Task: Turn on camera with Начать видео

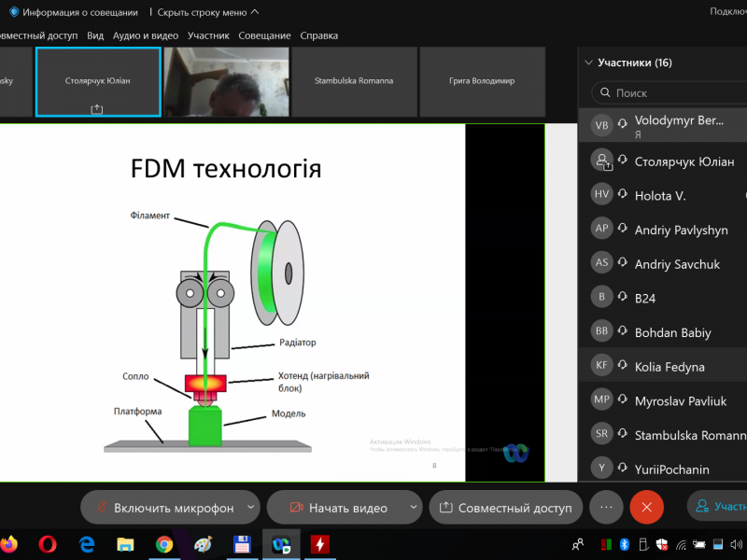Action: (337, 508)
